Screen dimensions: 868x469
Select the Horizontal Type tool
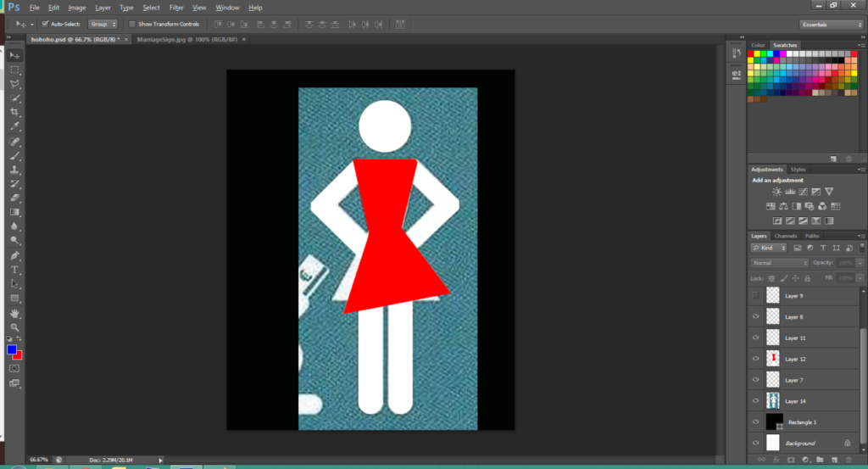[15, 270]
